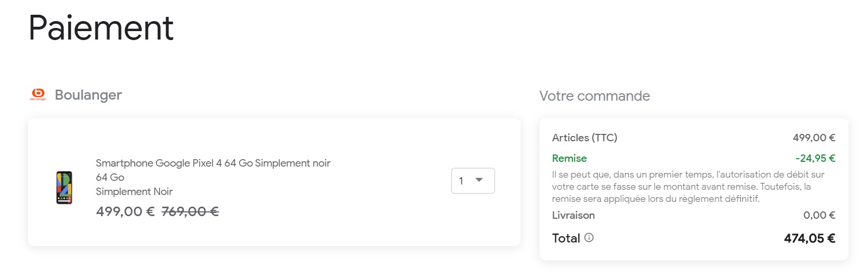This screenshot has width=868, height=272.
Task: Click the Articles (TTC) row label
Action: click(584, 138)
